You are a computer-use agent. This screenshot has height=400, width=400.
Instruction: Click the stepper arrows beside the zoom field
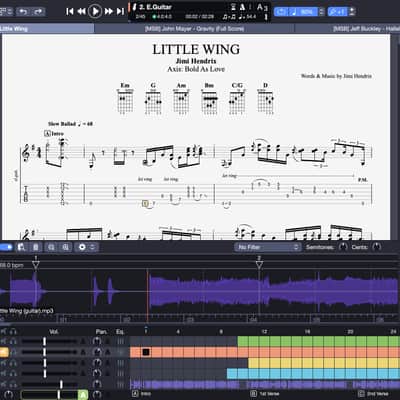352,12
